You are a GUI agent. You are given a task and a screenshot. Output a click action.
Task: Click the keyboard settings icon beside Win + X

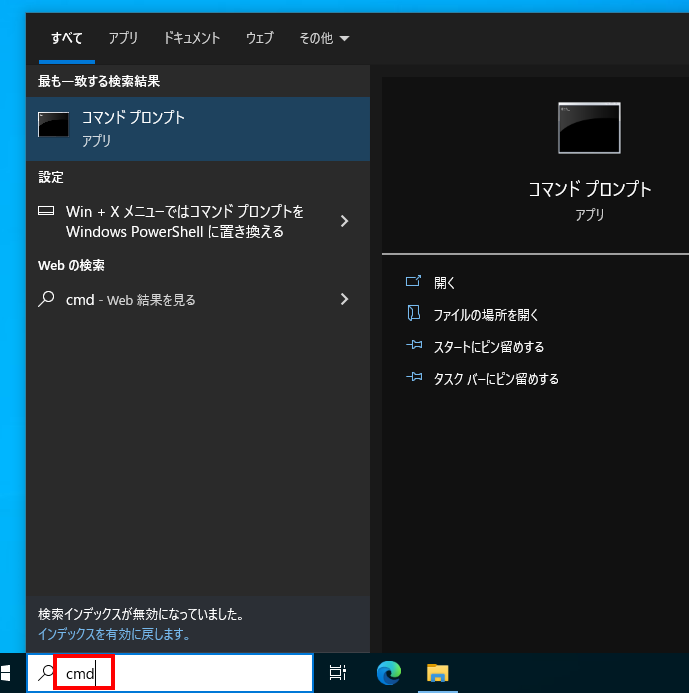click(x=46, y=211)
